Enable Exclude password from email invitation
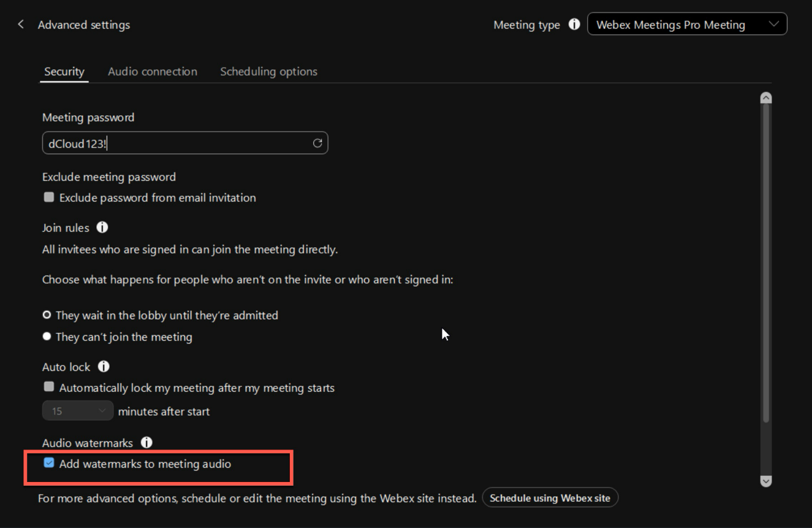 coord(49,197)
